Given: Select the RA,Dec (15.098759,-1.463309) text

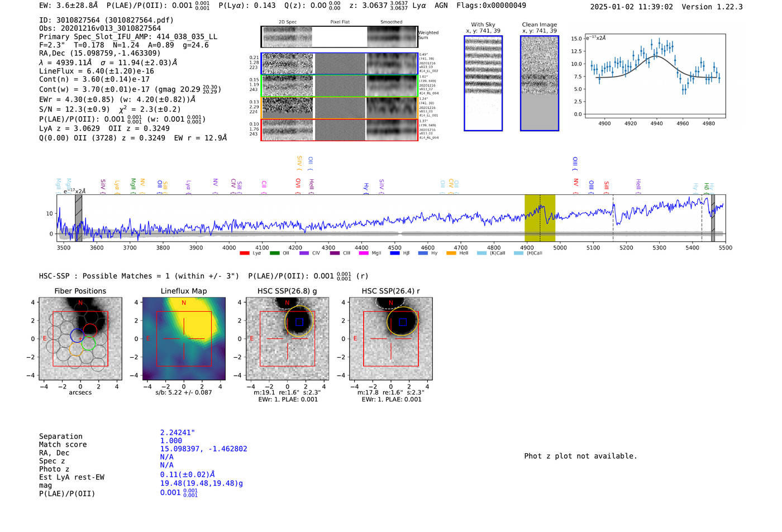Looking at the screenshot, I should (100, 54).
